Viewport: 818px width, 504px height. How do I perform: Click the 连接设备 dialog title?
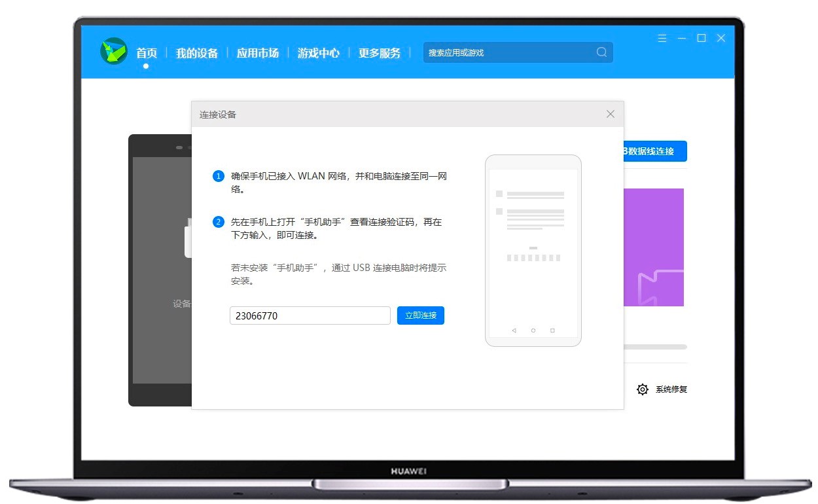pos(218,115)
